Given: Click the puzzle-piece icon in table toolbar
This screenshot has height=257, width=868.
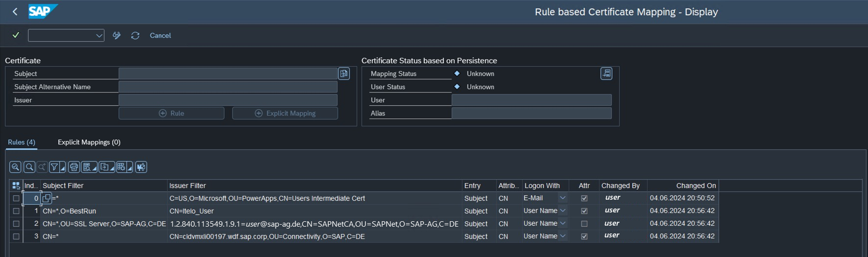Looking at the screenshot, I should click(x=141, y=167).
